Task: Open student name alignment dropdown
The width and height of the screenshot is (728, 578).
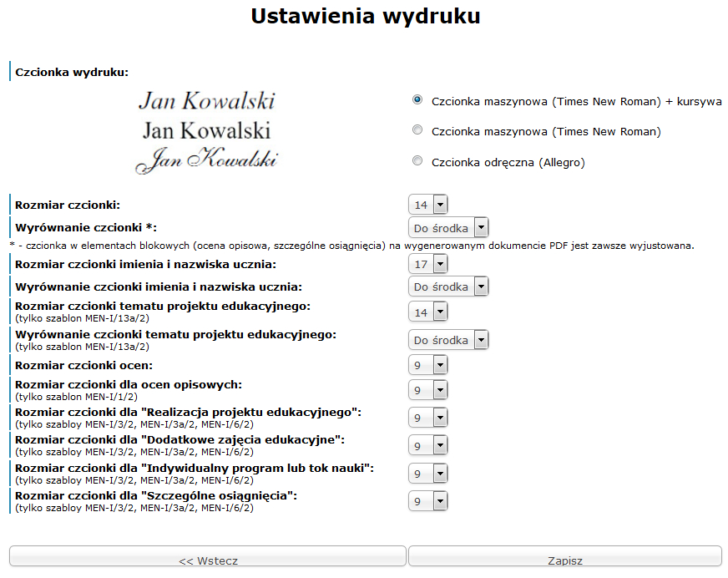Action: pos(448,286)
